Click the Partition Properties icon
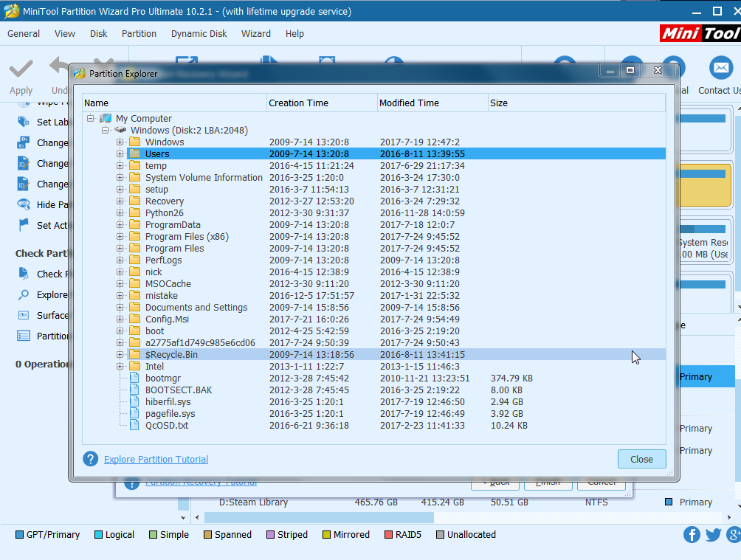The image size is (741, 560). 23,336
